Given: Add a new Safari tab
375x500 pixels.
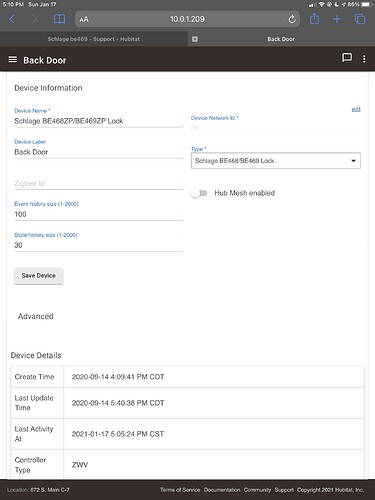Looking at the screenshot, I should coord(337,19).
